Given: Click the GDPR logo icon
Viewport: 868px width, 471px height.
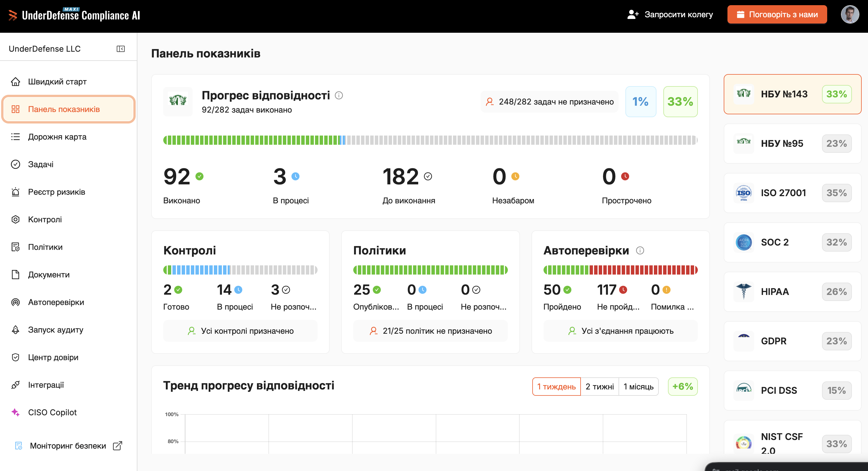Looking at the screenshot, I should tap(743, 341).
